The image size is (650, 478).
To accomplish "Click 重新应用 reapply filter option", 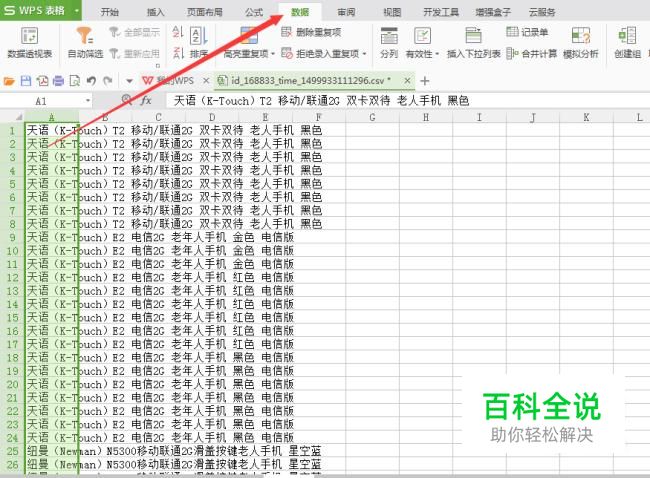I will click(135, 53).
